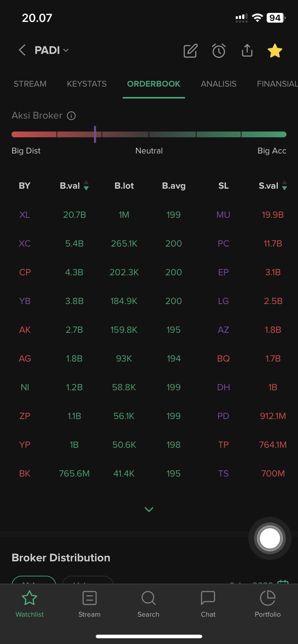298x644 pixels.
Task: Open Aksi Broker info icon
Action: click(71, 116)
